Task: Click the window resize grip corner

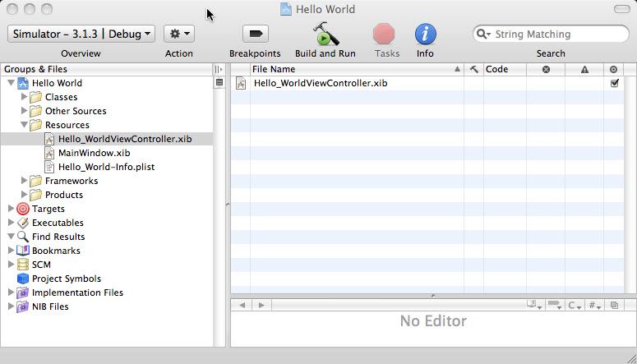Action: (x=631, y=358)
